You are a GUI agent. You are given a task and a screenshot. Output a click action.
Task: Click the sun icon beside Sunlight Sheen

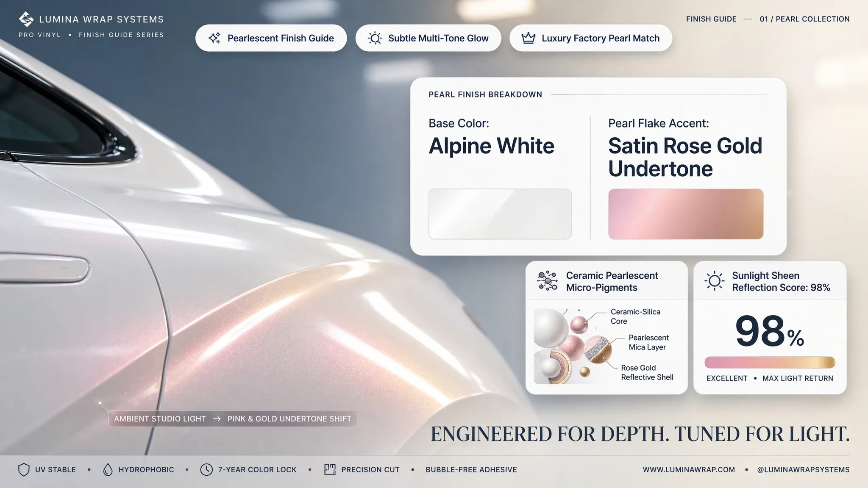coord(715,281)
